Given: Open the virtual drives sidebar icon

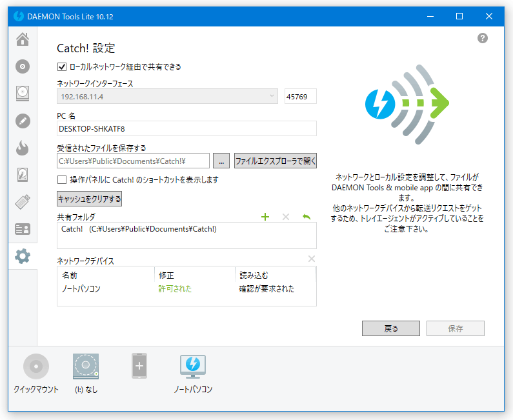Looking at the screenshot, I should pyautogui.click(x=23, y=94).
